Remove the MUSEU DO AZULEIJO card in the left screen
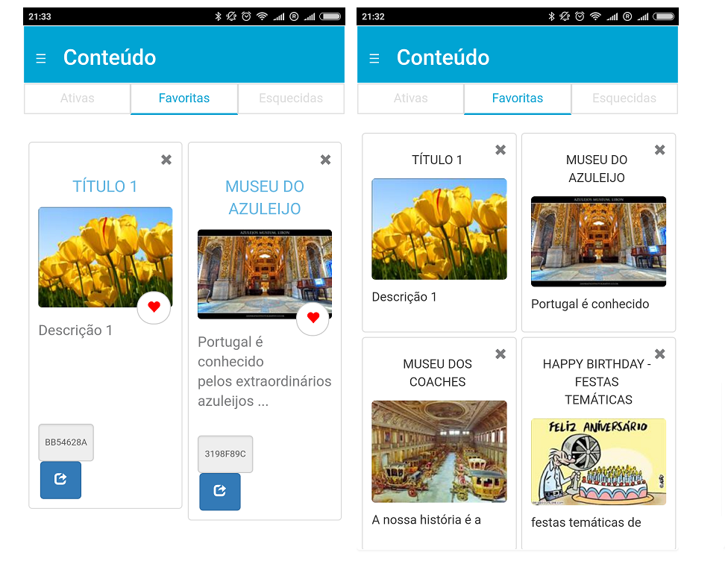 coord(325,160)
